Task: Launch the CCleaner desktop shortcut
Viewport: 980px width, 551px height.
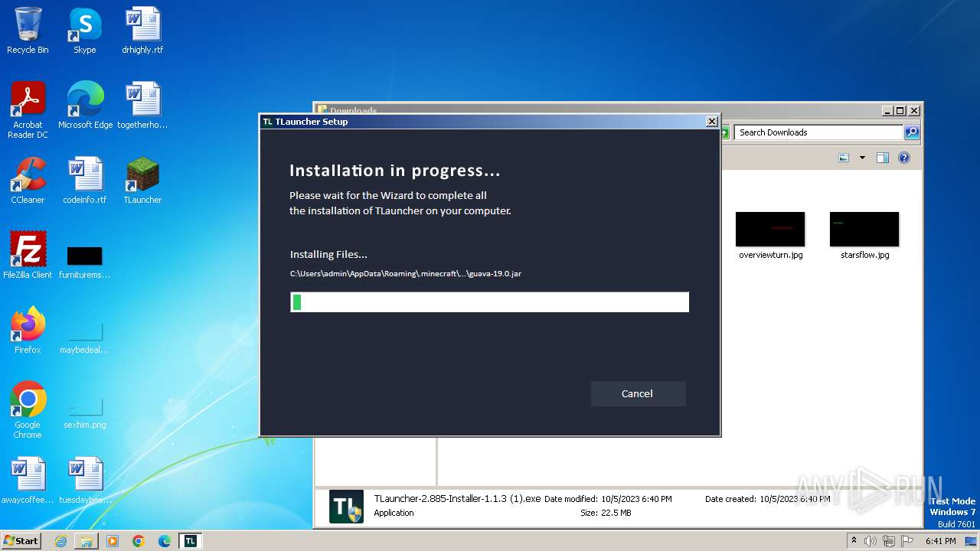Action: click(28, 181)
